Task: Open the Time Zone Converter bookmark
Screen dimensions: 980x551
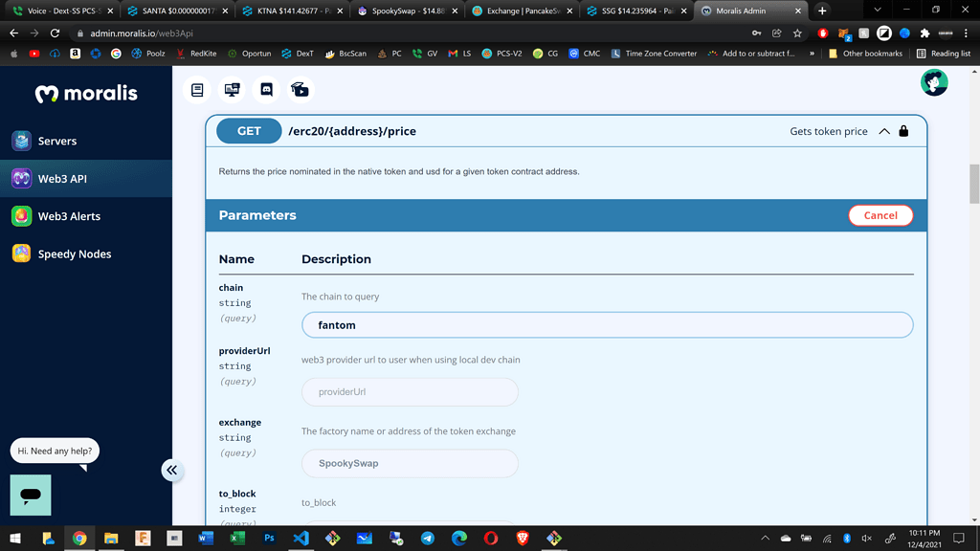Action: tap(654, 54)
